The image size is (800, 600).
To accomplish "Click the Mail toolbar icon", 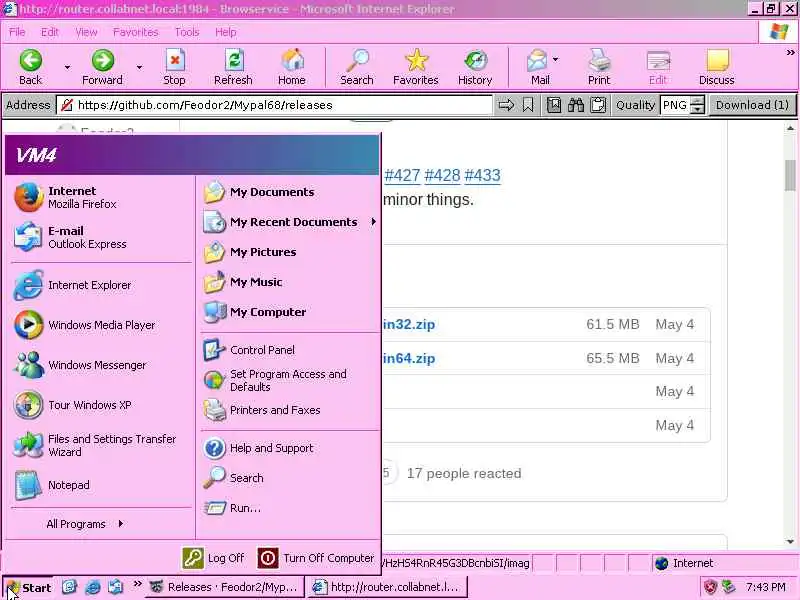I will click(x=538, y=67).
